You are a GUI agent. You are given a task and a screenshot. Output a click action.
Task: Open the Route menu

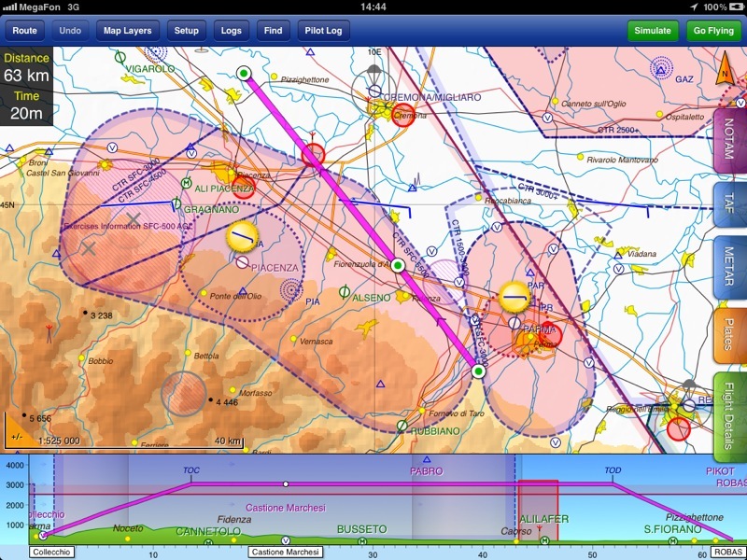25,31
